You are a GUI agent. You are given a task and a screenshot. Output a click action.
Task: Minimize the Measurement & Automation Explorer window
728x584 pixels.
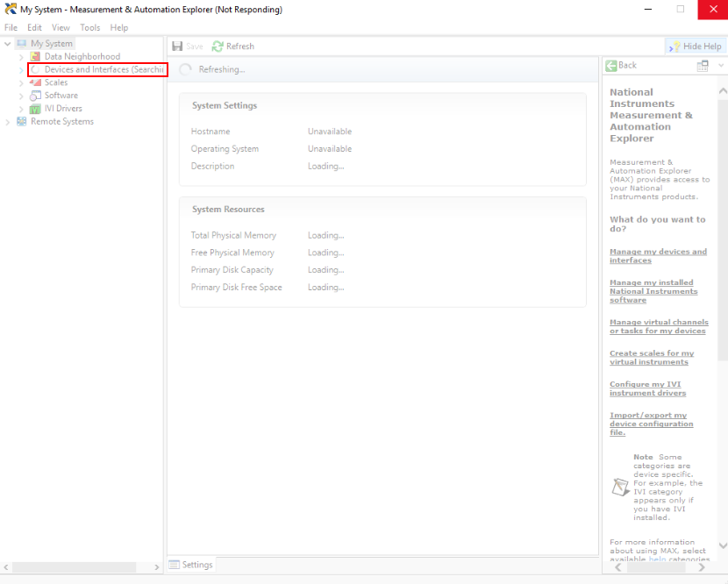click(x=648, y=10)
